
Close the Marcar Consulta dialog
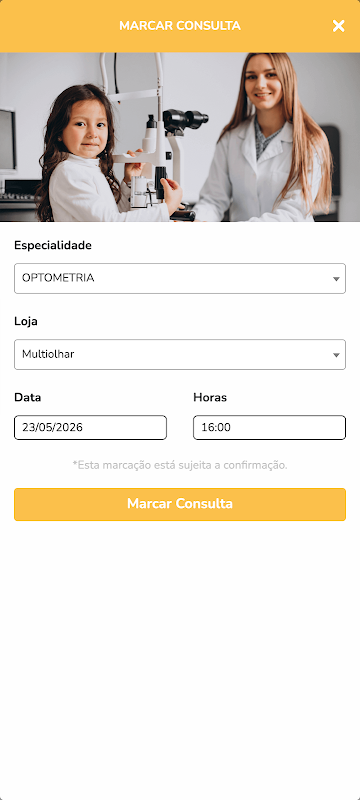[339, 26]
